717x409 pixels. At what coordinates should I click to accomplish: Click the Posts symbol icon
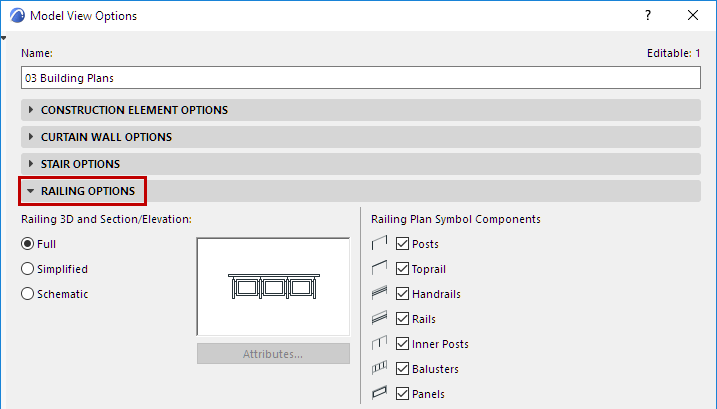pos(378,243)
